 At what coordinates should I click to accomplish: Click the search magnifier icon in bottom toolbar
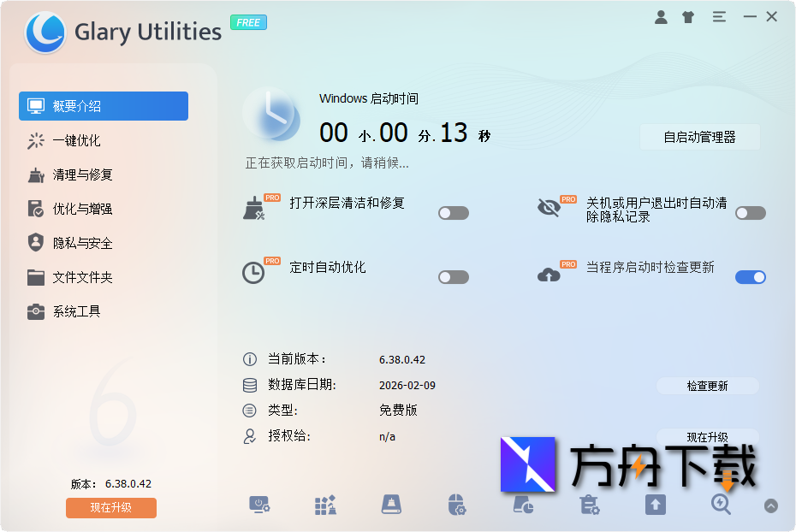coord(720,505)
